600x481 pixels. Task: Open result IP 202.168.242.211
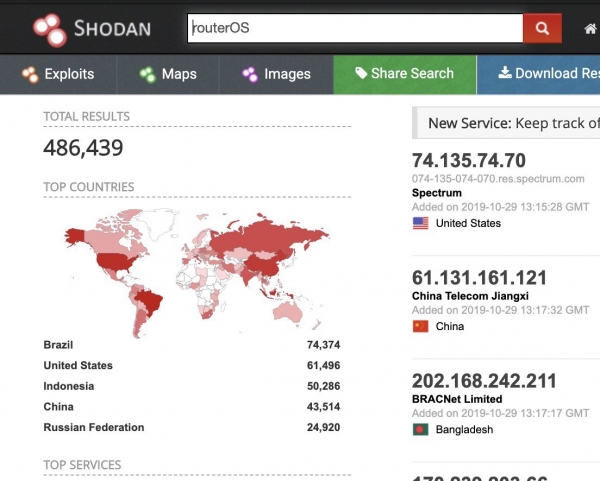pos(486,380)
